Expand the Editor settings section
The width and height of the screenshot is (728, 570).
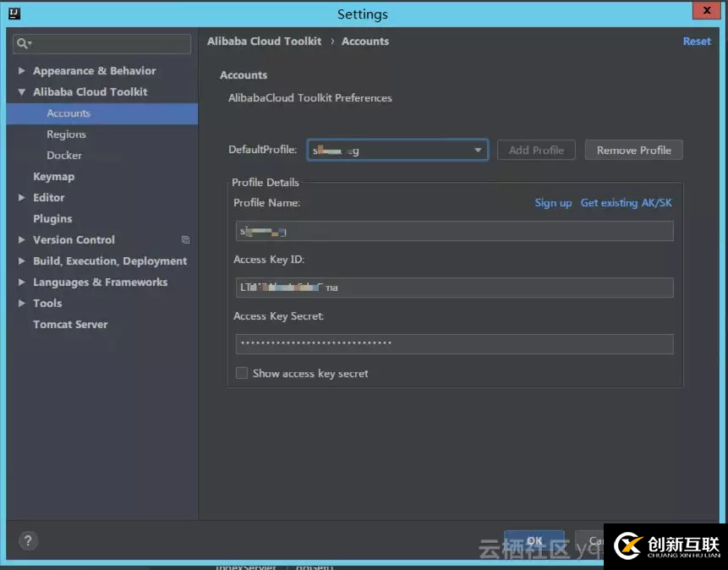point(22,198)
